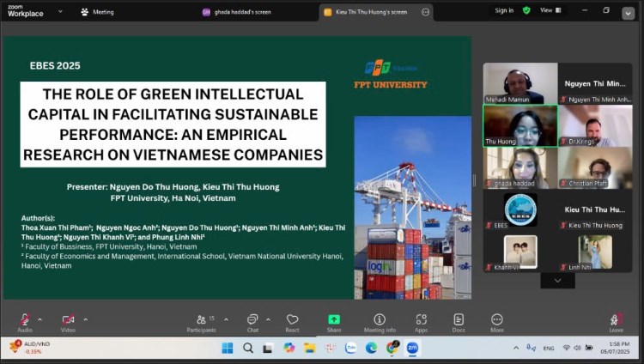Expand video options next to Video
The image size is (644, 364).
(x=85, y=319)
